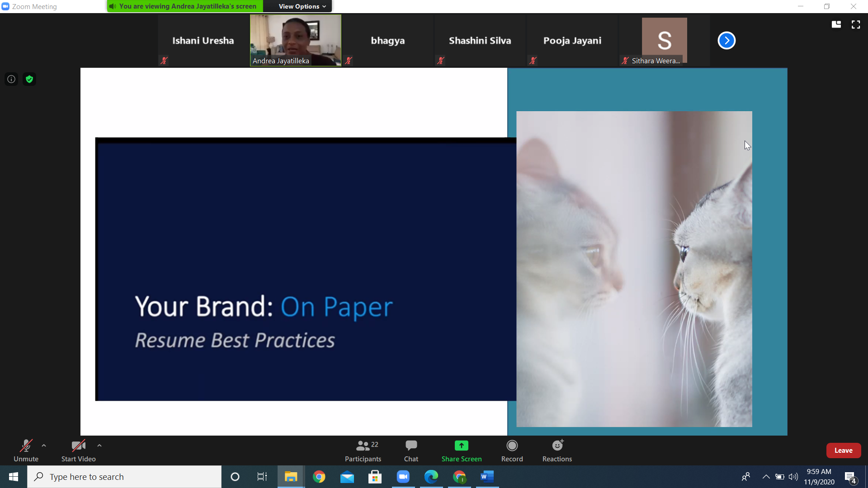Open Microsoft Edge from taskbar

[431, 477]
